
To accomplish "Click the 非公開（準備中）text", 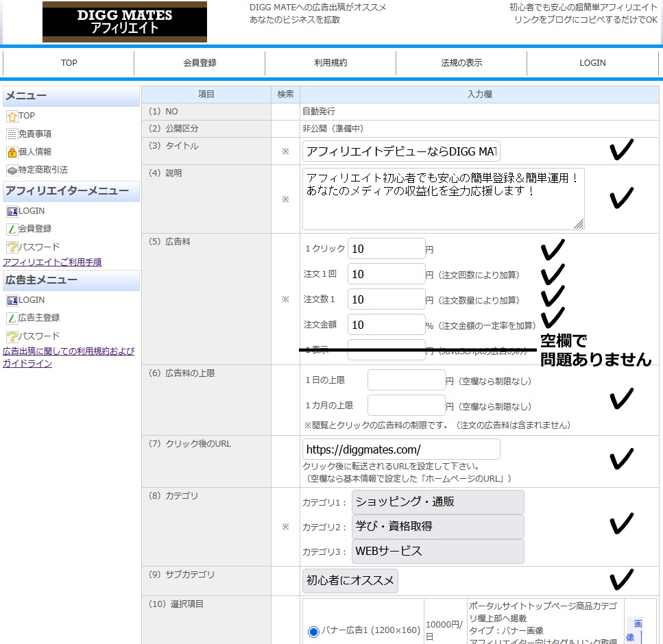I will pos(333,129).
